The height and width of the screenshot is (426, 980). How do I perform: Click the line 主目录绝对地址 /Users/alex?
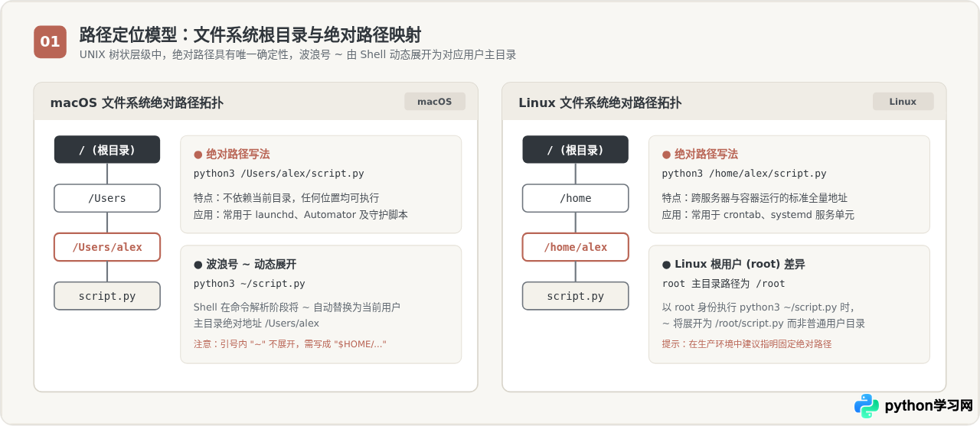(x=256, y=324)
